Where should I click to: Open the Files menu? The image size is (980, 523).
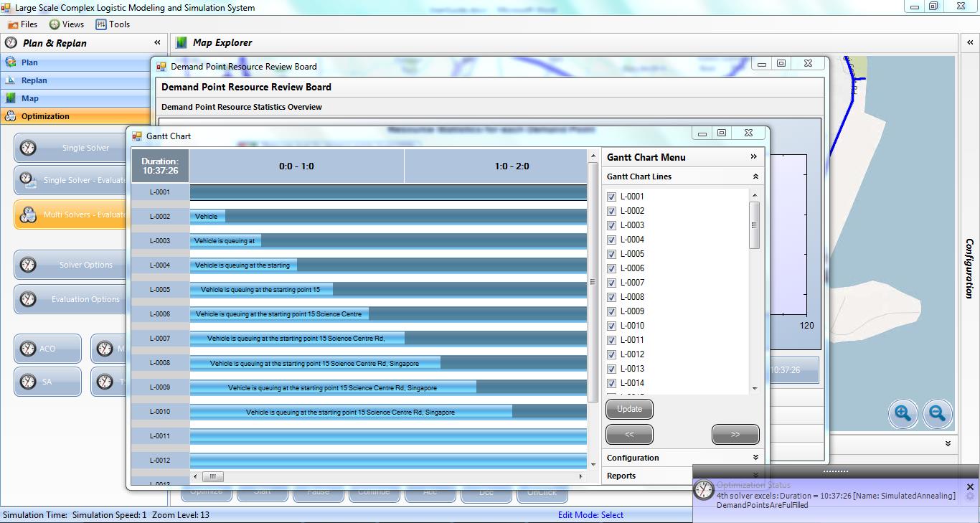click(22, 24)
